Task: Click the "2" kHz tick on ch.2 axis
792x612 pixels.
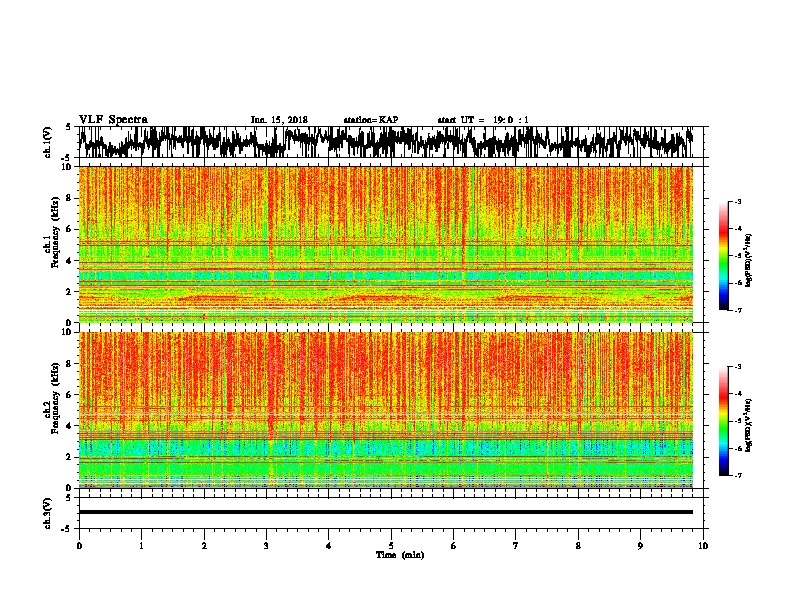Action: pos(70,457)
